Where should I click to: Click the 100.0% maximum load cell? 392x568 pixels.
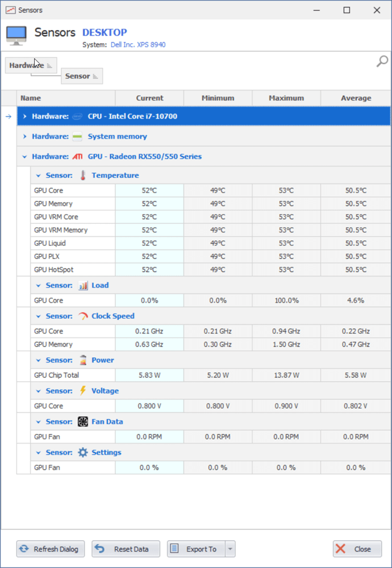click(286, 300)
